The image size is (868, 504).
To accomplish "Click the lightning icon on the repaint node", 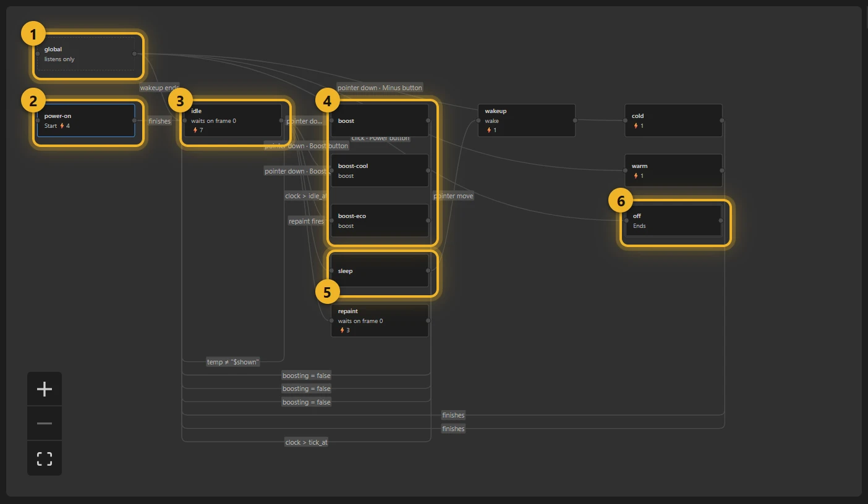I will click(342, 330).
